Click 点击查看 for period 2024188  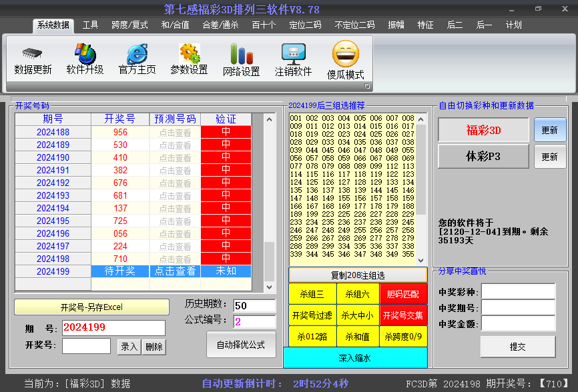[175, 132]
